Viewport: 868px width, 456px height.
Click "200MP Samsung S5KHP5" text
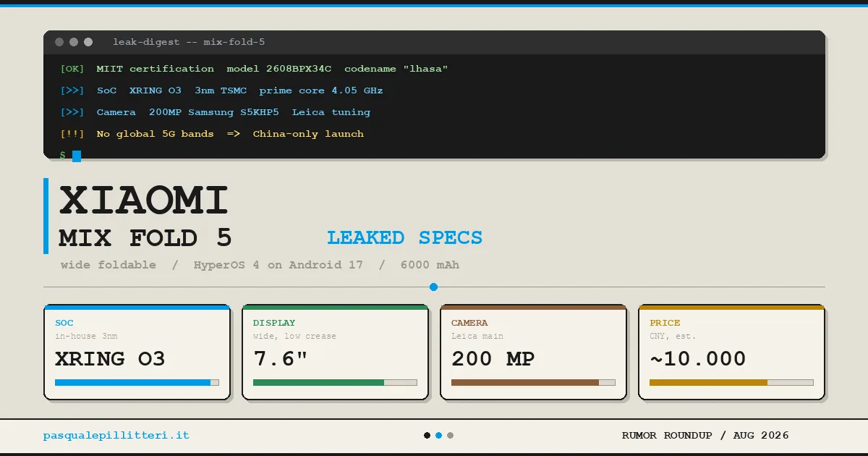(x=214, y=112)
